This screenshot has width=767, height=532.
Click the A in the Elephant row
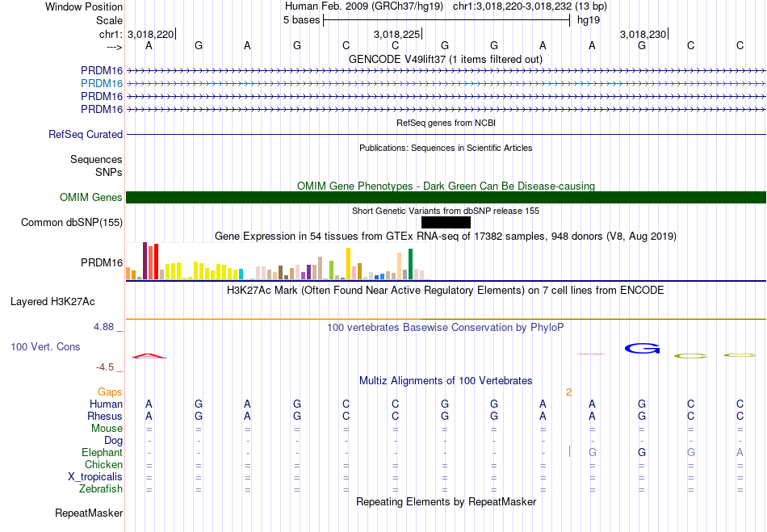(740, 453)
